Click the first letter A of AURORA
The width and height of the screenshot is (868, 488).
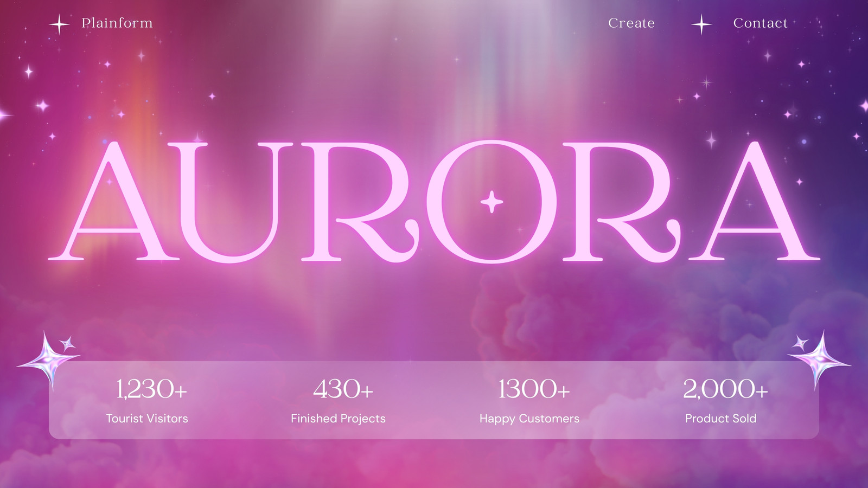click(113, 202)
